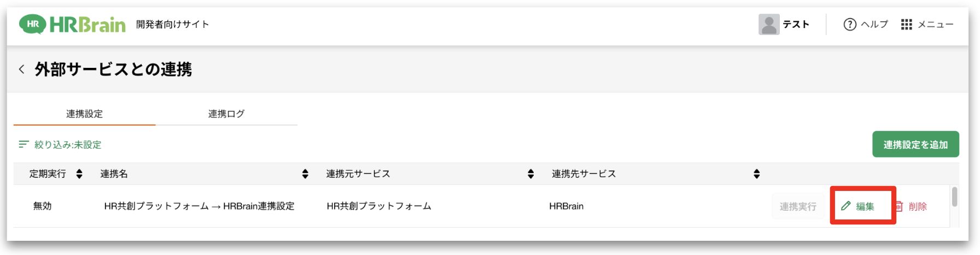This screenshot has width=980, height=255.
Task: Go back using the left chevron
Action: pos(21,69)
